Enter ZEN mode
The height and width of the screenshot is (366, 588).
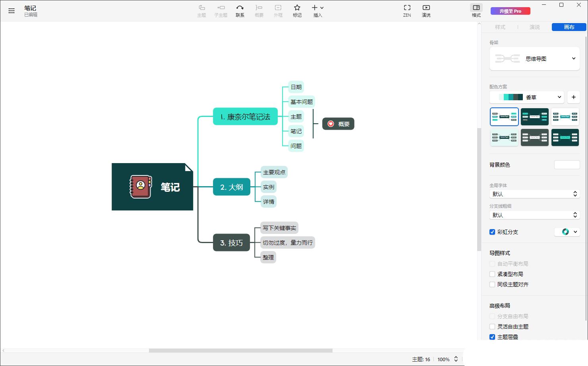tap(407, 11)
